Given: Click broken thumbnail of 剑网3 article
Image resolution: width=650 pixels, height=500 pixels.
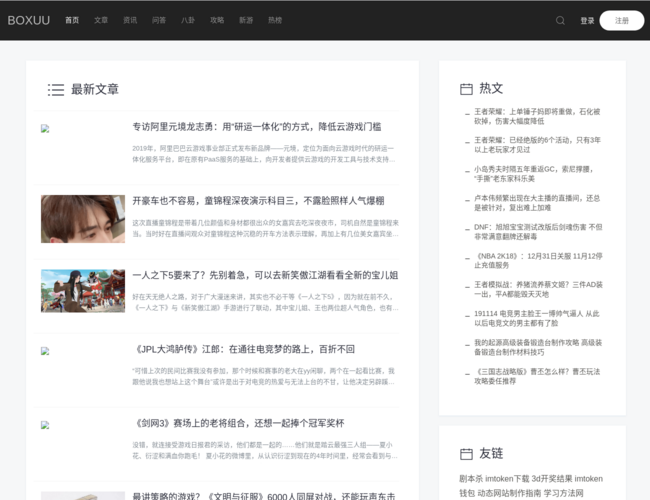Looking at the screenshot, I should pos(45,425).
